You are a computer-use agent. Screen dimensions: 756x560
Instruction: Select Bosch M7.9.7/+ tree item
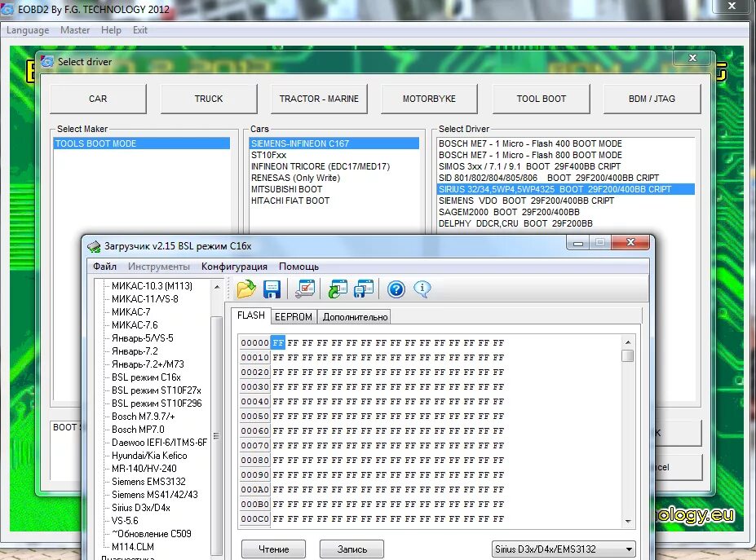point(144,416)
